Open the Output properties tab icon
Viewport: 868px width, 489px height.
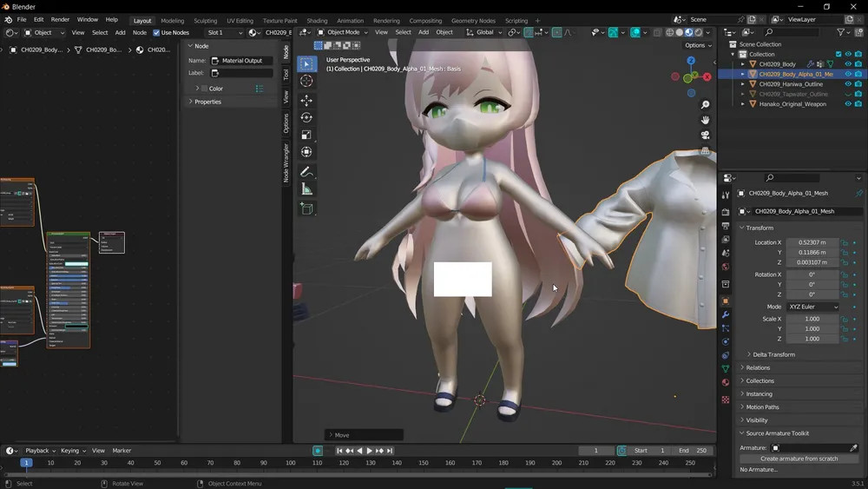point(726,226)
